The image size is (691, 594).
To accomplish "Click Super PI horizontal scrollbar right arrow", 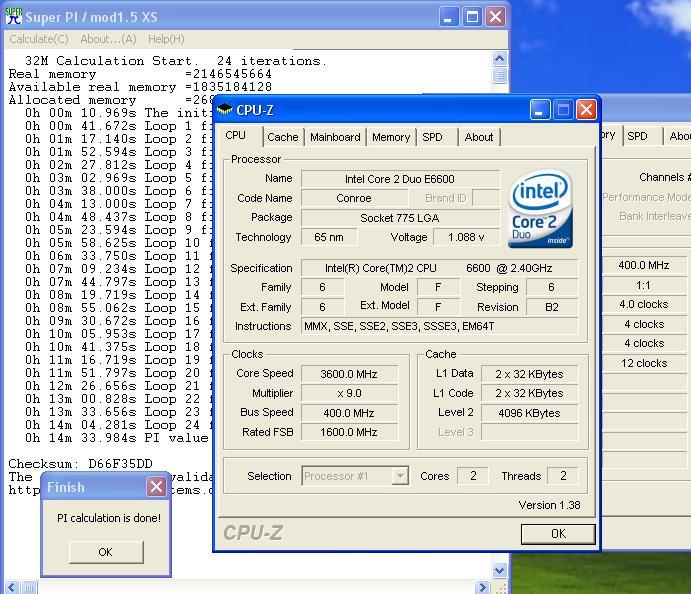I will pyautogui.click(x=483, y=587).
